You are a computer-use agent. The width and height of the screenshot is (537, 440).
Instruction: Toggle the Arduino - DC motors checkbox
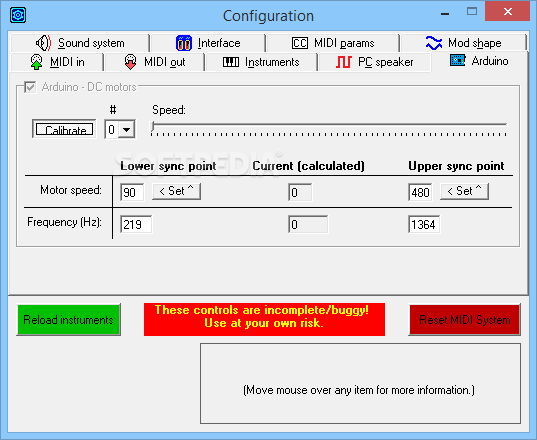pos(30,87)
